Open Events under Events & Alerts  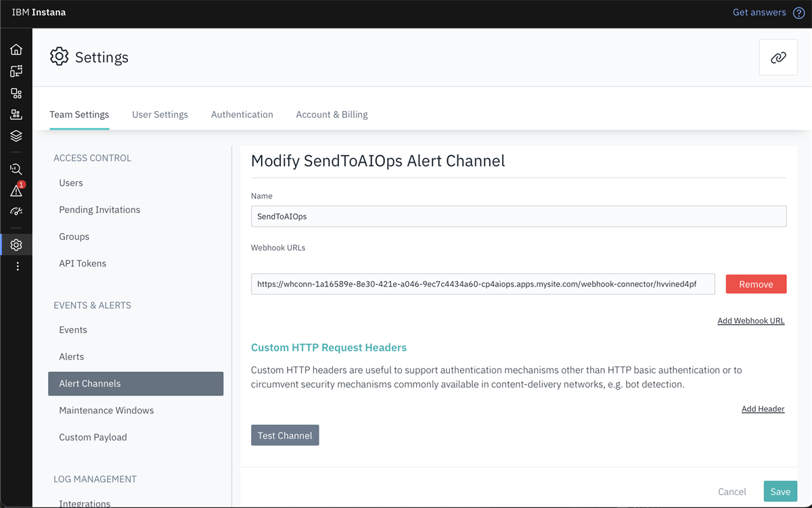73,330
